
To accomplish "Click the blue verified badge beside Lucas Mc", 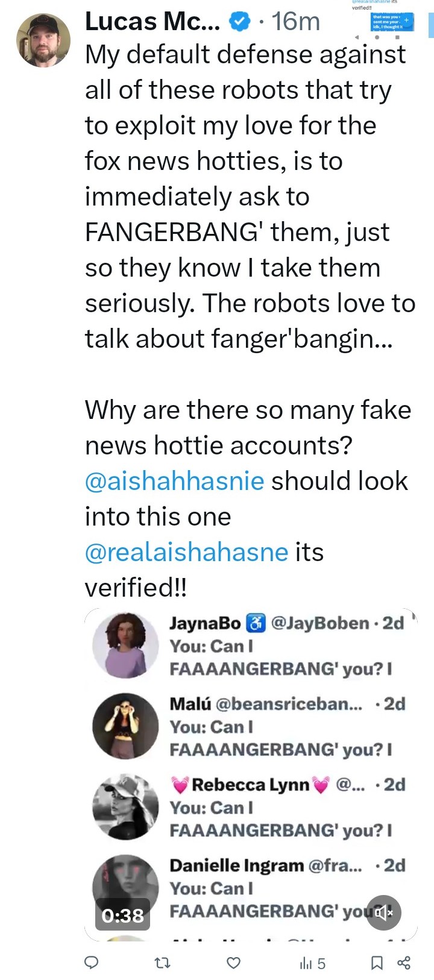I will click(x=240, y=22).
